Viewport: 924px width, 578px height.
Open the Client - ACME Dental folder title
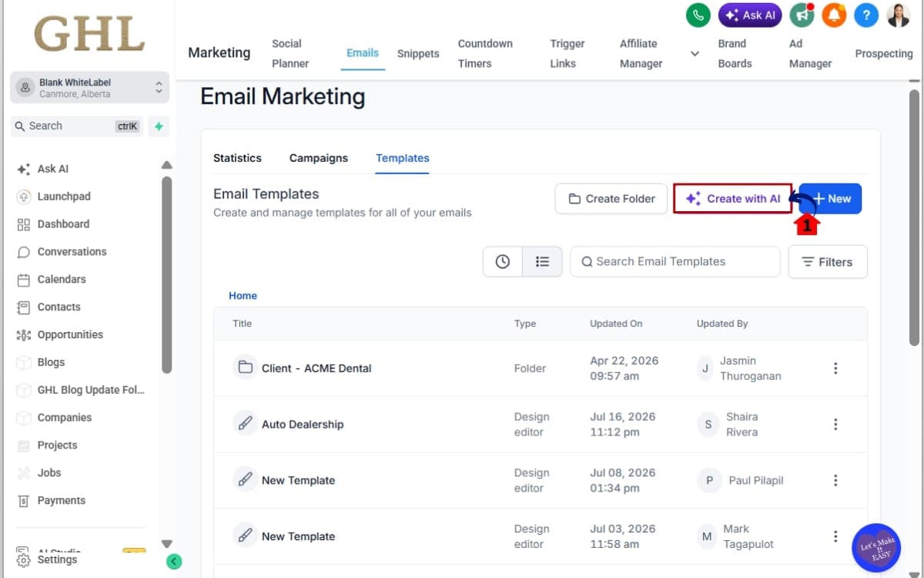[x=316, y=368]
